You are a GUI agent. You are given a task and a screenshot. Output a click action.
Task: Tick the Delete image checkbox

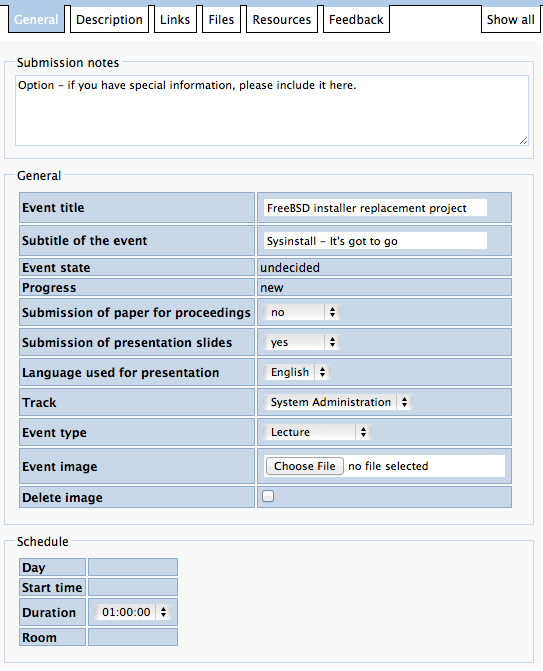pos(268,496)
